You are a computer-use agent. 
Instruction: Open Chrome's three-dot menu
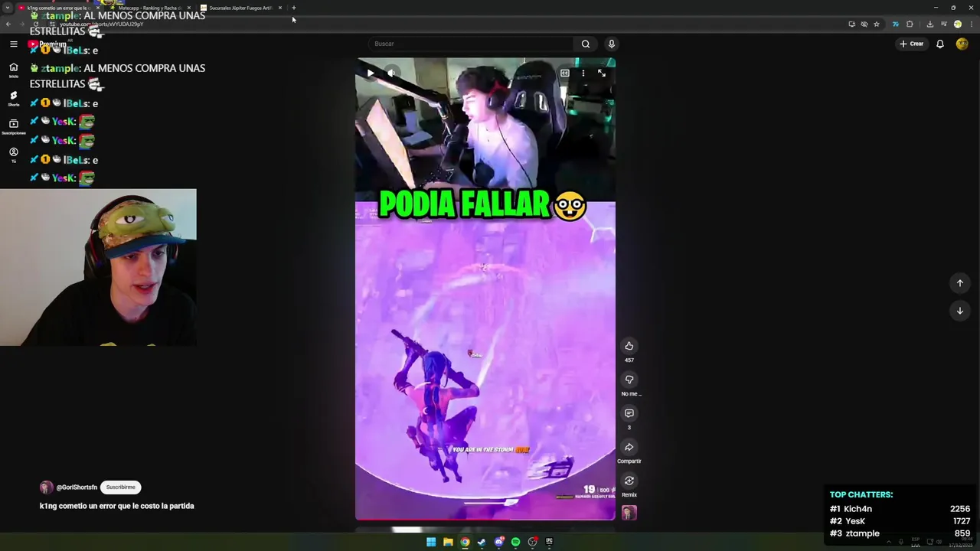tap(972, 24)
